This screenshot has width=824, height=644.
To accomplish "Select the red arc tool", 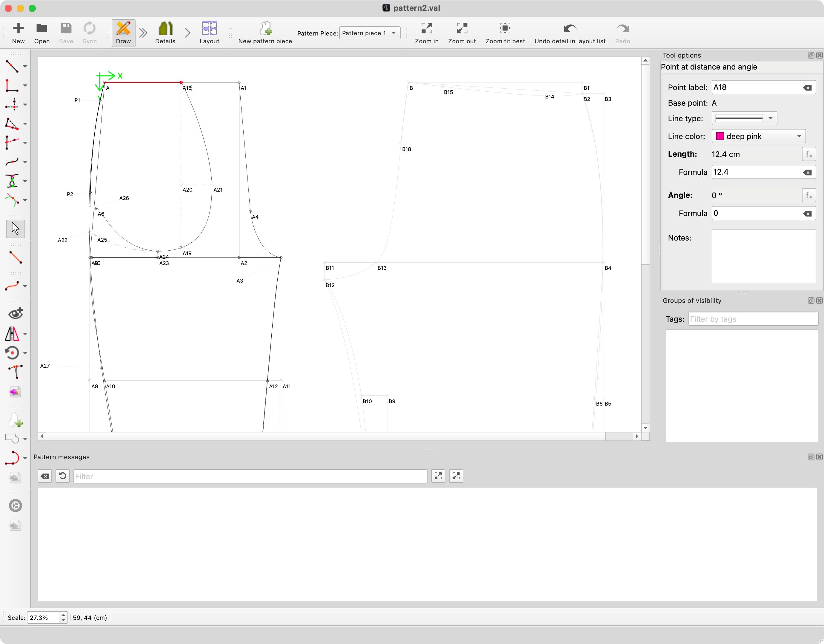I will pos(12,458).
